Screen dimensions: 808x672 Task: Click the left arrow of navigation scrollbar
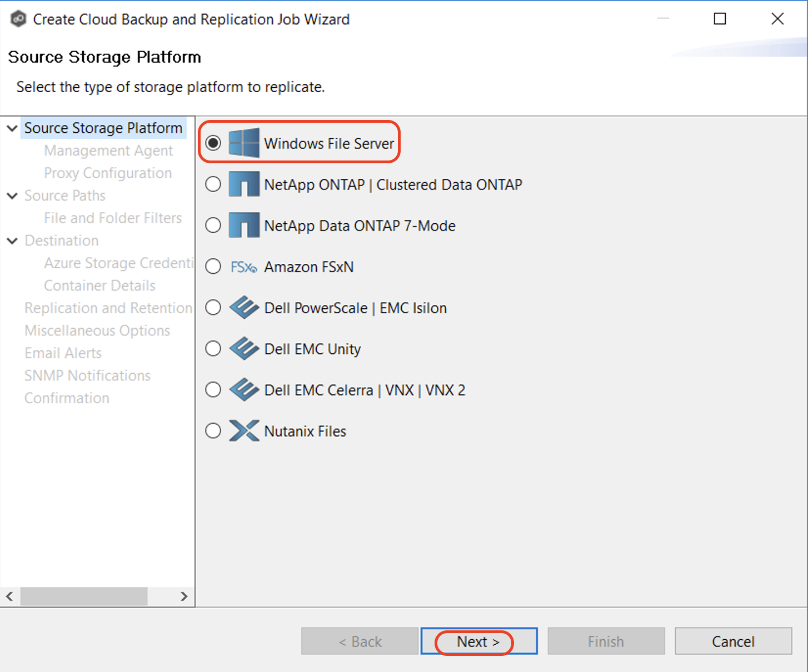tap(9, 596)
